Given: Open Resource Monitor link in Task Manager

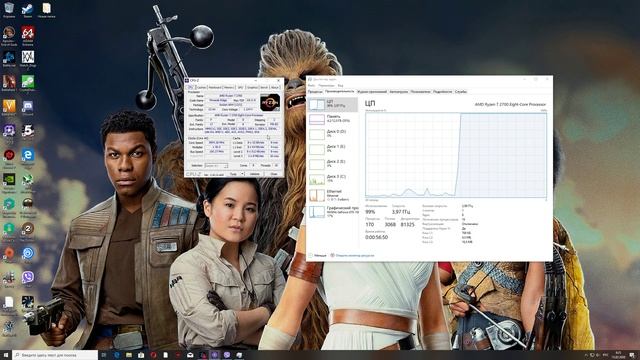Looking at the screenshot, I should click(352, 256).
